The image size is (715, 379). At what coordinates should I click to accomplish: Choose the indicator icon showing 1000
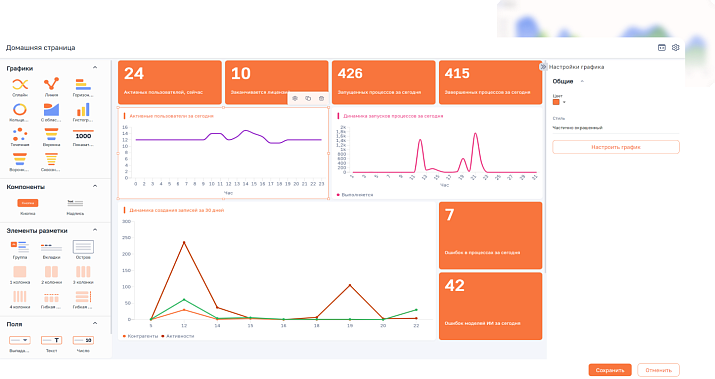(x=83, y=135)
